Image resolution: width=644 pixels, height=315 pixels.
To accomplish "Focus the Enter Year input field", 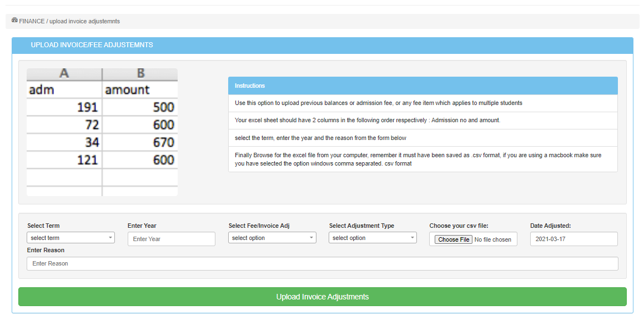I will click(171, 239).
